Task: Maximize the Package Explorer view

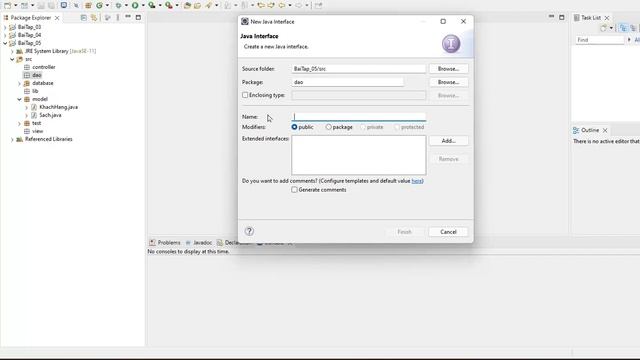Action: (138, 17)
